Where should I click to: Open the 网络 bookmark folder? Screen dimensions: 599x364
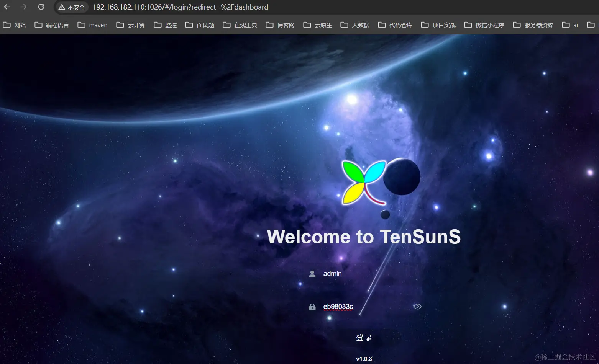(15, 25)
